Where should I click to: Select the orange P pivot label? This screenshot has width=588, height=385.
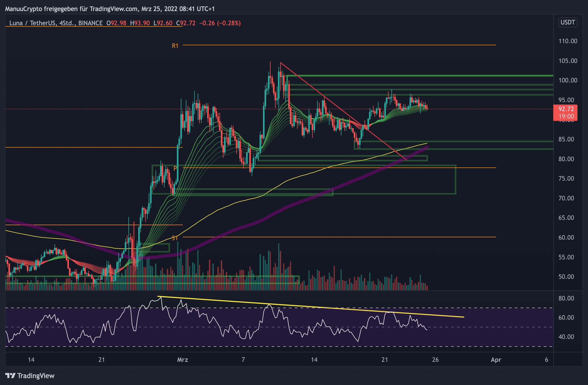[x=175, y=168]
